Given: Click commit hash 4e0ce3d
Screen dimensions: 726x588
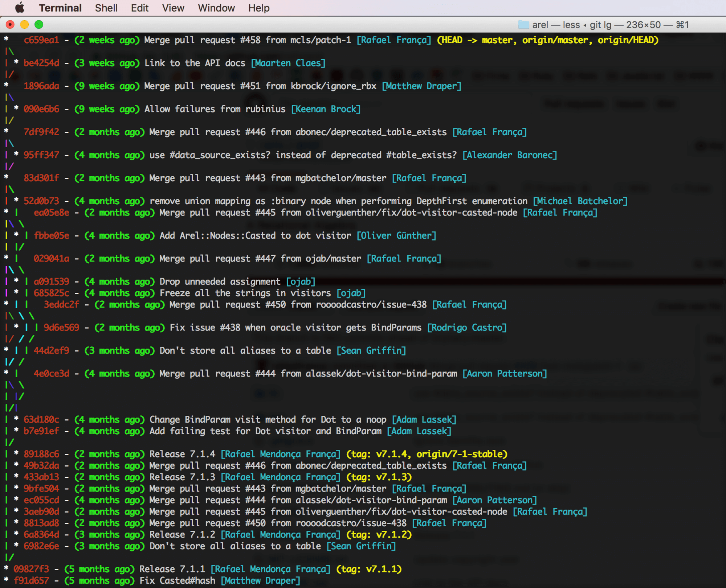Looking at the screenshot, I should [x=52, y=374].
